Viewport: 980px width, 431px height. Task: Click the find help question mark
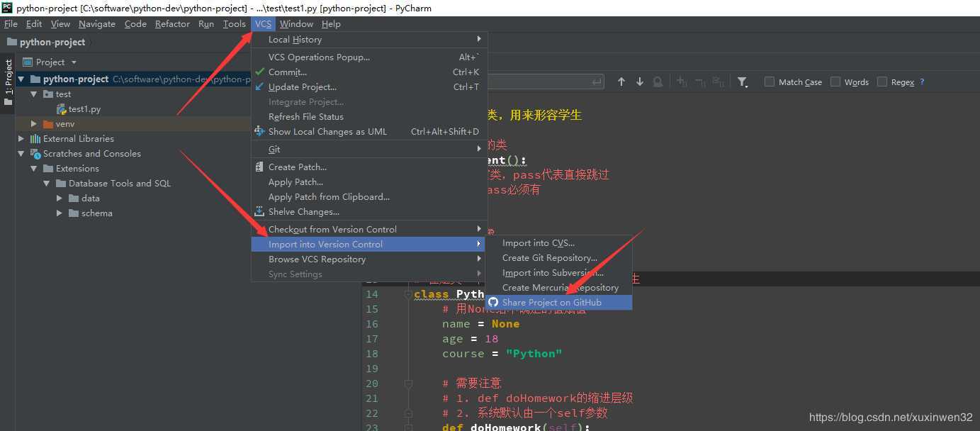(922, 82)
